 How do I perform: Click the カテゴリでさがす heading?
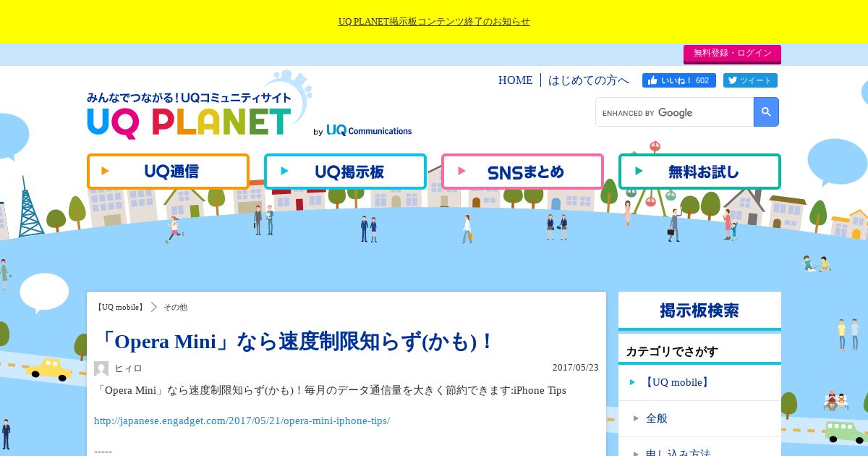[x=672, y=352]
